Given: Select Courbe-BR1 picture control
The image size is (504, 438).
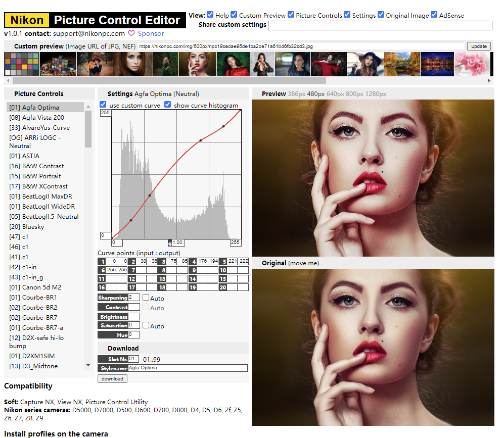Looking at the screenshot, I should pyautogui.click(x=33, y=298).
